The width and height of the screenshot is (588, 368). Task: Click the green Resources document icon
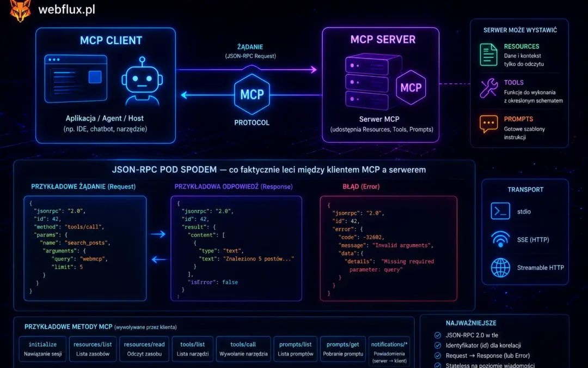[x=488, y=55]
